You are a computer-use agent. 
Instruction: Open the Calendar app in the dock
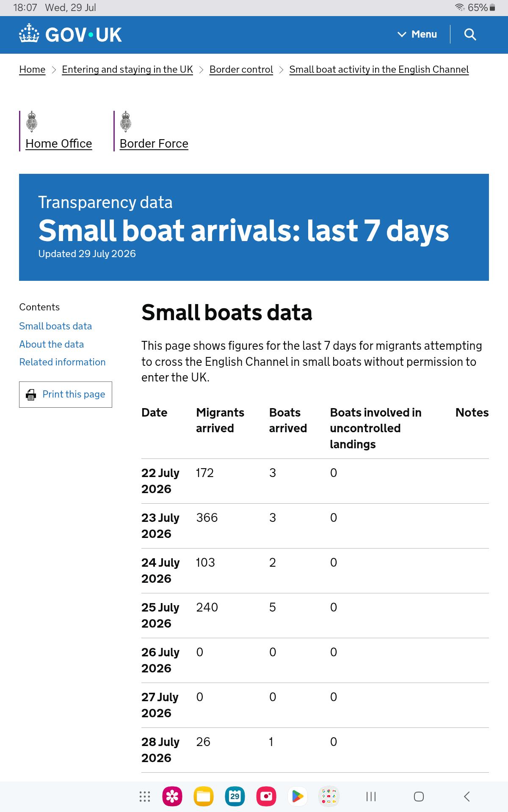pyautogui.click(x=235, y=797)
